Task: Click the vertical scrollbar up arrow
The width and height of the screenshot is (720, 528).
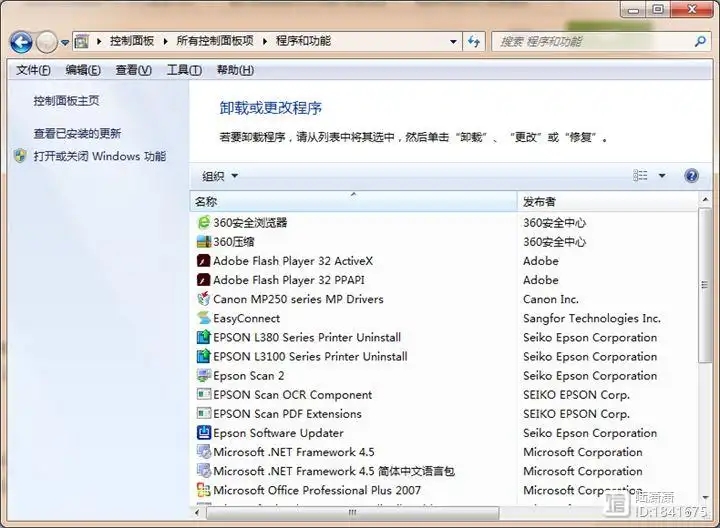Action: [x=705, y=199]
